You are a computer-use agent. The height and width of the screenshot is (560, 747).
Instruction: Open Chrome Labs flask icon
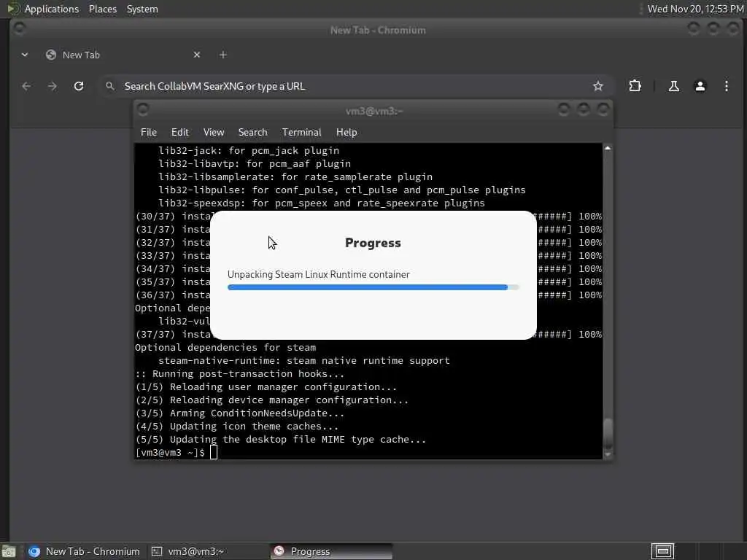[x=673, y=86]
